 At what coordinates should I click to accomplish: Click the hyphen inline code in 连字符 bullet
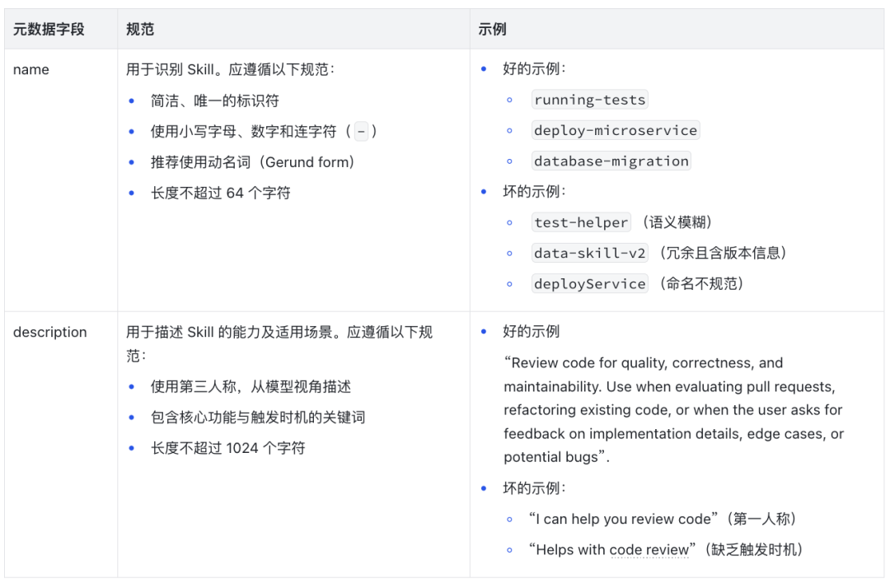point(361,132)
